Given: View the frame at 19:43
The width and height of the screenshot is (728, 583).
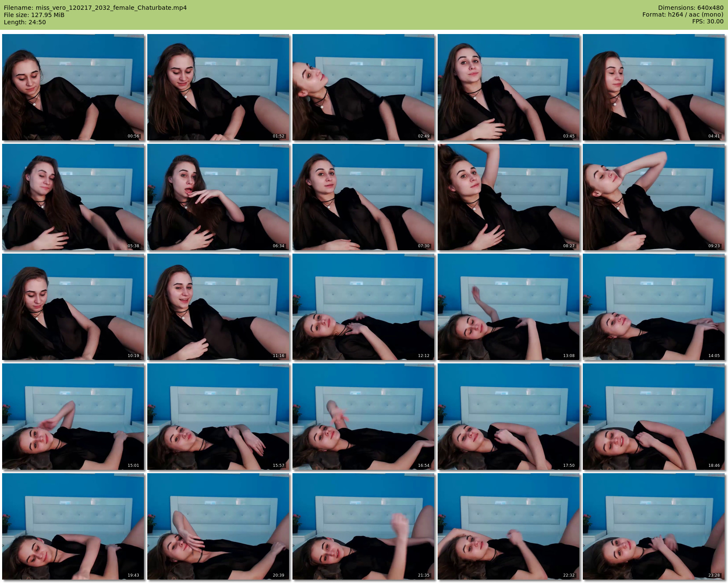Looking at the screenshot, I should [73, 526].
